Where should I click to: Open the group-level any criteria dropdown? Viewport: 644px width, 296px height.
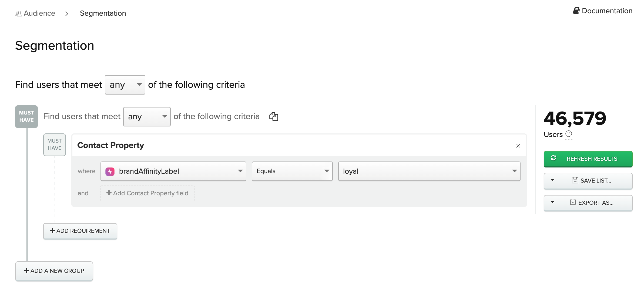pos(147,117)
